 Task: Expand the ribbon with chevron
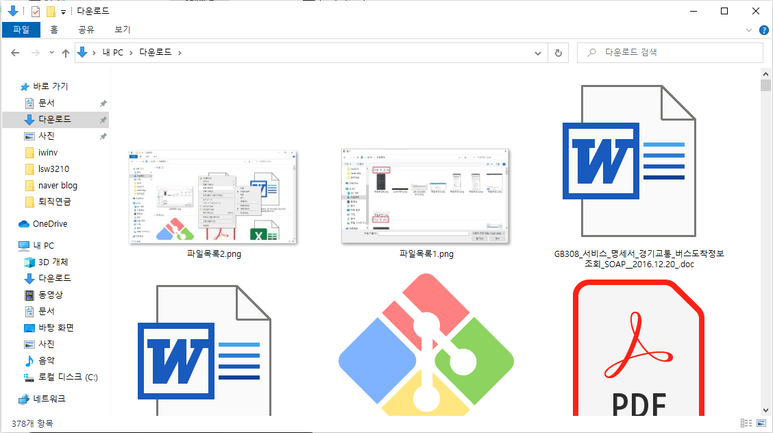click(748, 30)
